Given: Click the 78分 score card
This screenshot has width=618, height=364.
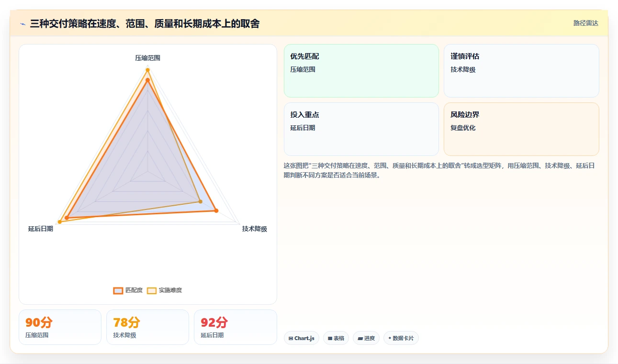Looking at the screenshot, I should point(147,327).
